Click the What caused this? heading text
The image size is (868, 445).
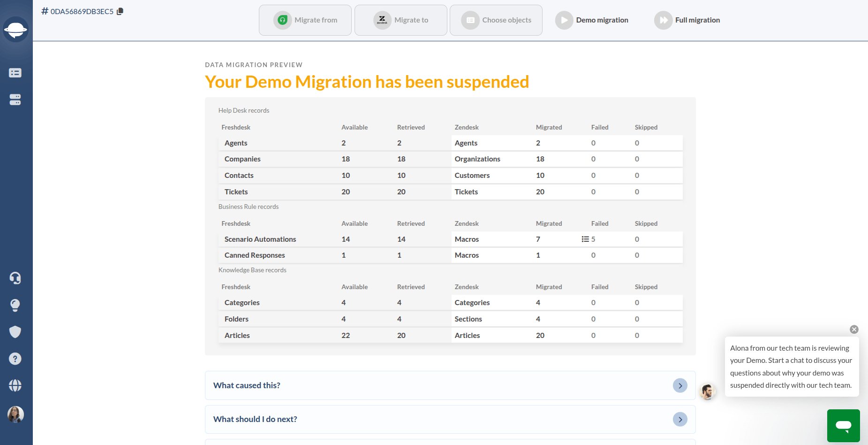click(247, 385)
